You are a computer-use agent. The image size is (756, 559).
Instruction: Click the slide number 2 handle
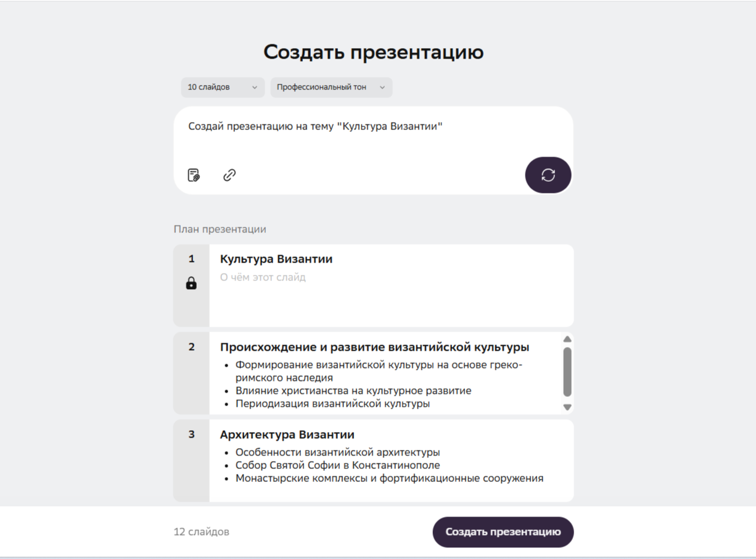click(x=191, y=347)
